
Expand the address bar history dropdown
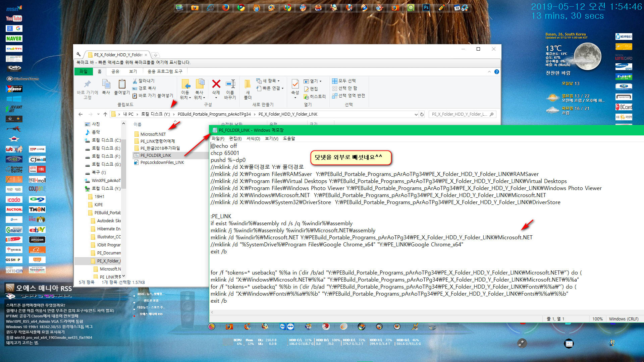[x=416, y=114]
